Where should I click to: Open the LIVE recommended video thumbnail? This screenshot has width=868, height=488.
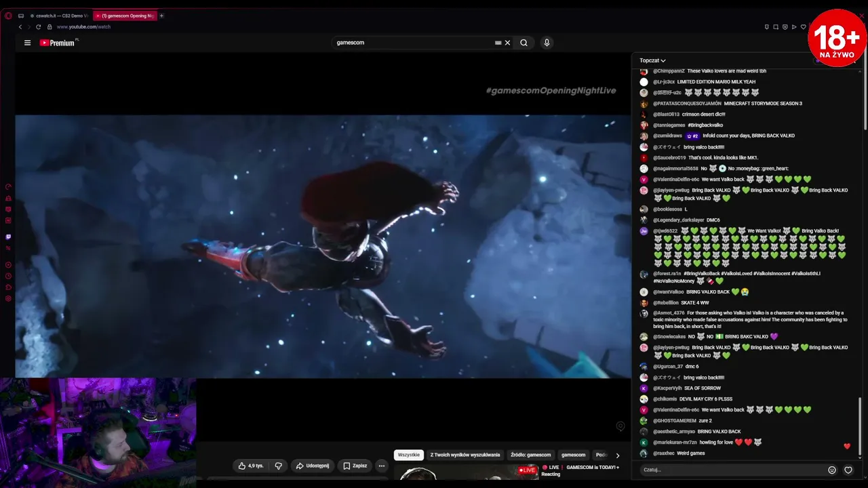click(x=468, y=472)
